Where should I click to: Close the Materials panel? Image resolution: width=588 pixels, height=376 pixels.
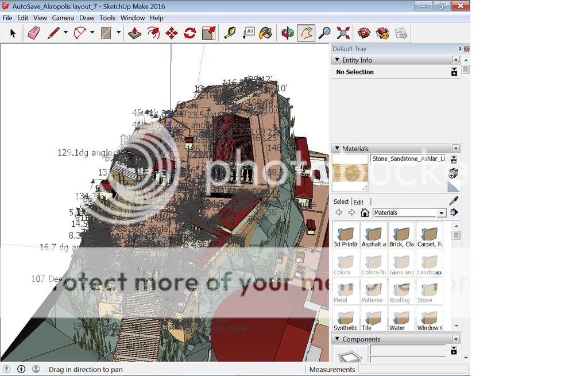coord(455,149)
